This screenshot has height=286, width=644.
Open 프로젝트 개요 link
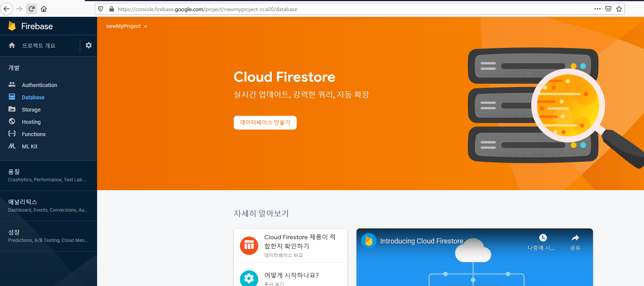(x=38, y=46)
